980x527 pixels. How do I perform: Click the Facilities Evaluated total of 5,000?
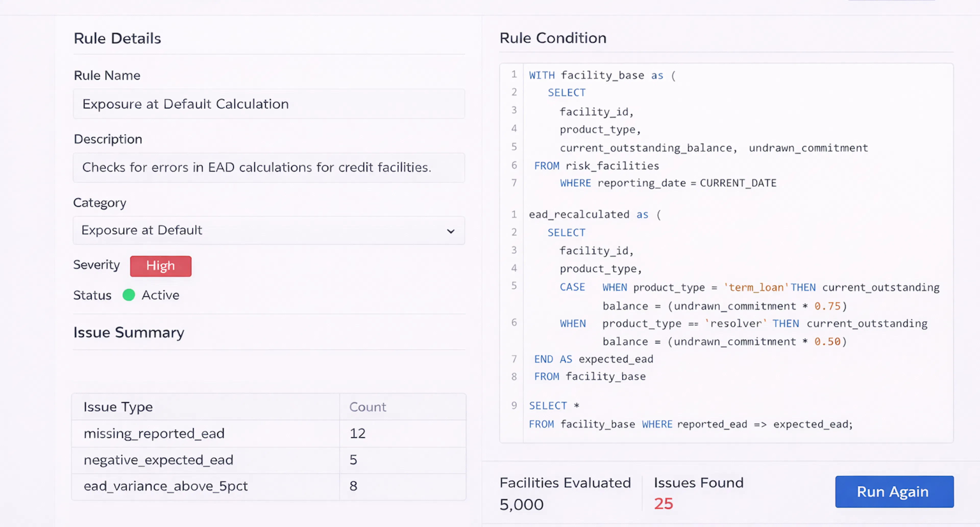coord(521,504)
